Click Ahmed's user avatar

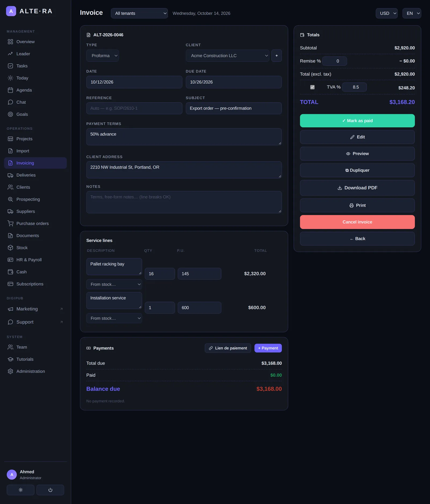[12, 474]
